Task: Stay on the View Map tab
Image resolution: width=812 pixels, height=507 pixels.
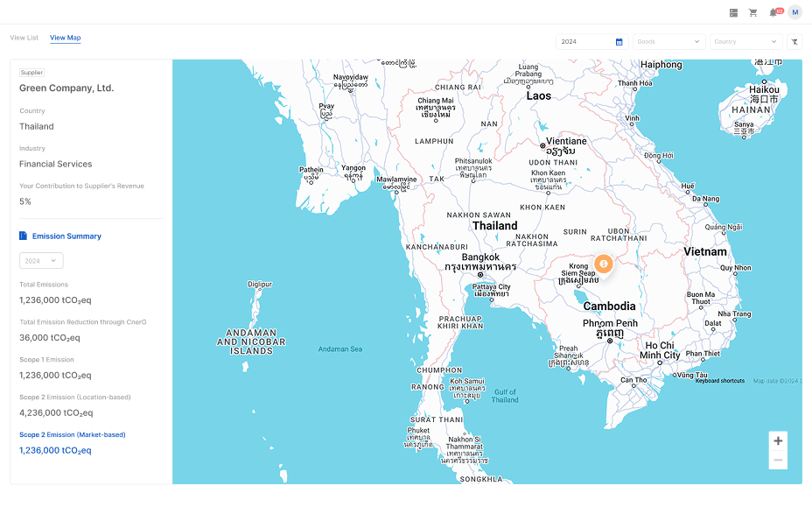Action: (65, 38)
